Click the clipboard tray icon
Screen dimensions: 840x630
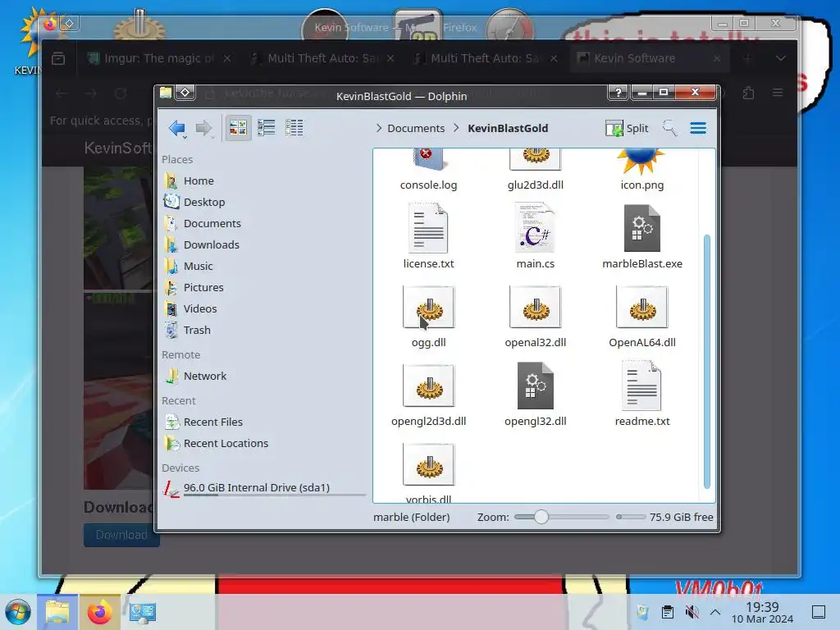click(x=667, y=612)
